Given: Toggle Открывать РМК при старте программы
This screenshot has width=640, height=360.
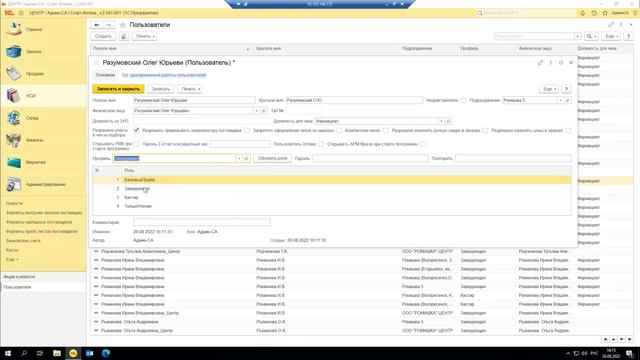Looking at the screenshot, I should click(x=136, y=144).
